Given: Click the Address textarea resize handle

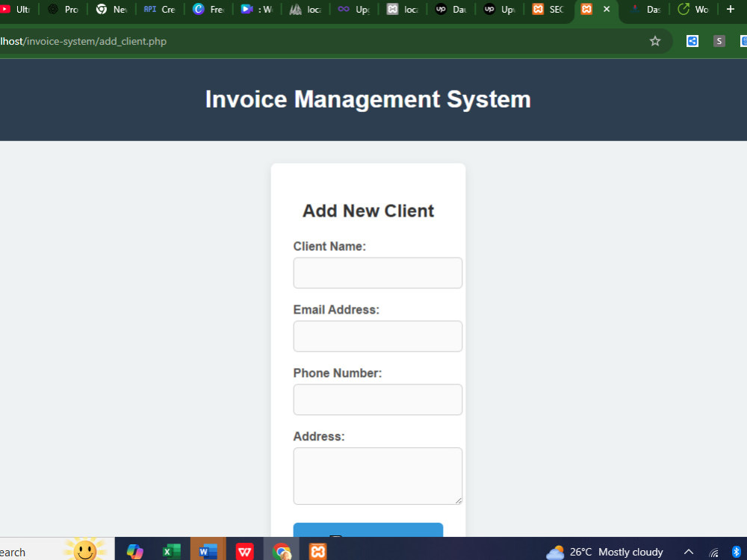Looking at the screenshot, I should 459,500.
